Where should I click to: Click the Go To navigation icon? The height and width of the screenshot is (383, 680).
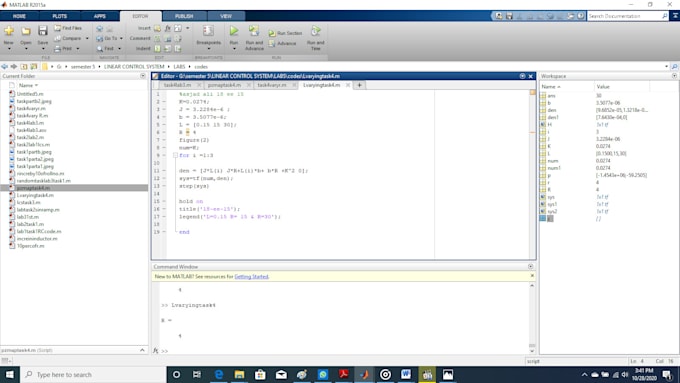(100, 38)
